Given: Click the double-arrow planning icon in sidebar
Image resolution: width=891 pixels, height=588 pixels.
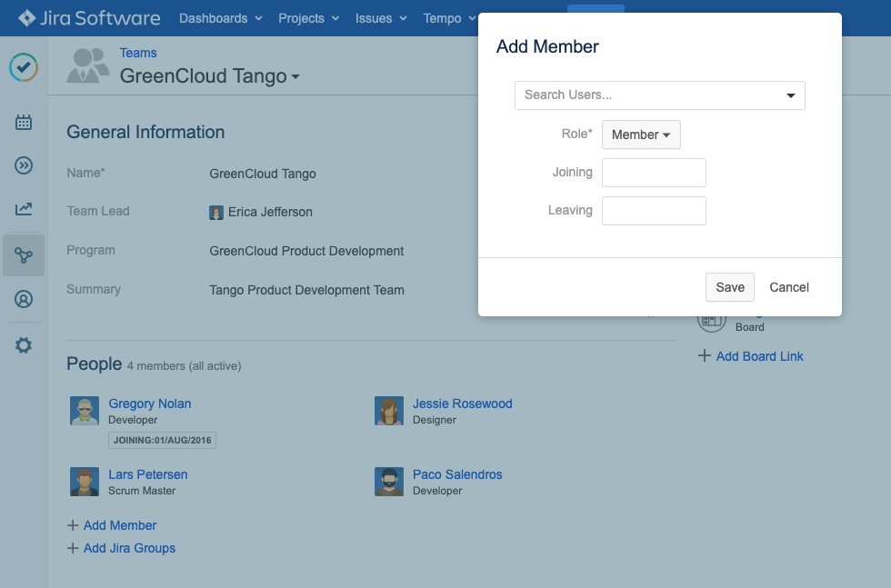Looking at the screenshot, I should pyautogui.click(x=24, y=165).
